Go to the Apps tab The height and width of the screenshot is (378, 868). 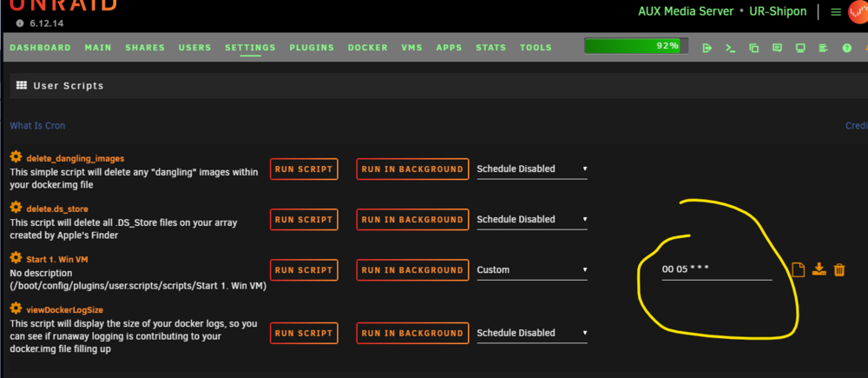pos(449,48)
